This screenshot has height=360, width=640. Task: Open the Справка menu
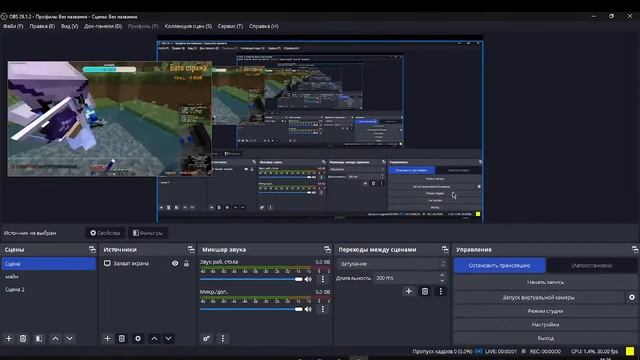pyautogui.click(x=264, y=26)
